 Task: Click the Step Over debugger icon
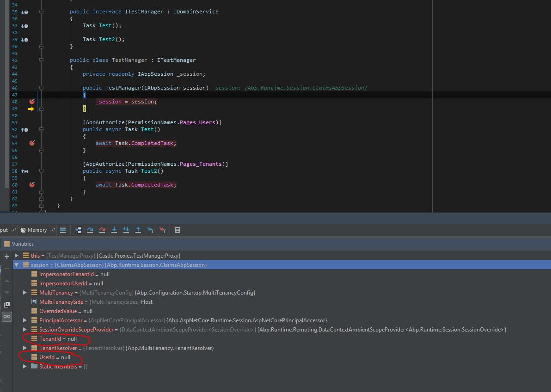click(x=90, y=229)
